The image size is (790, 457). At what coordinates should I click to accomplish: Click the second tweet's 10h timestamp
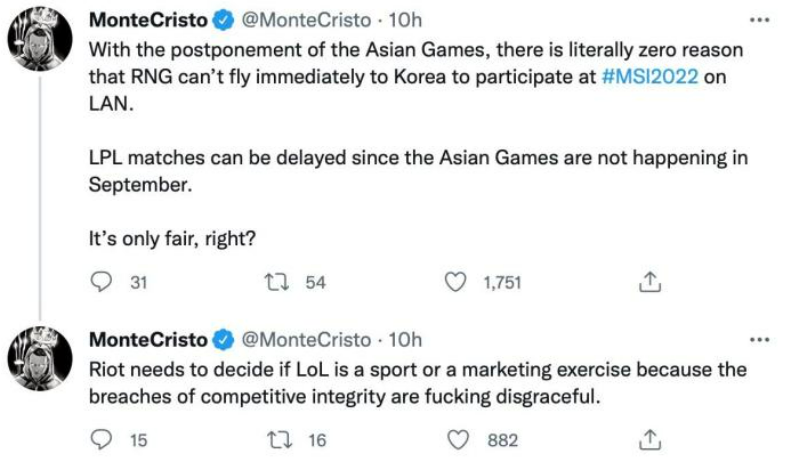pyautogui.click(x=404, y=341)
